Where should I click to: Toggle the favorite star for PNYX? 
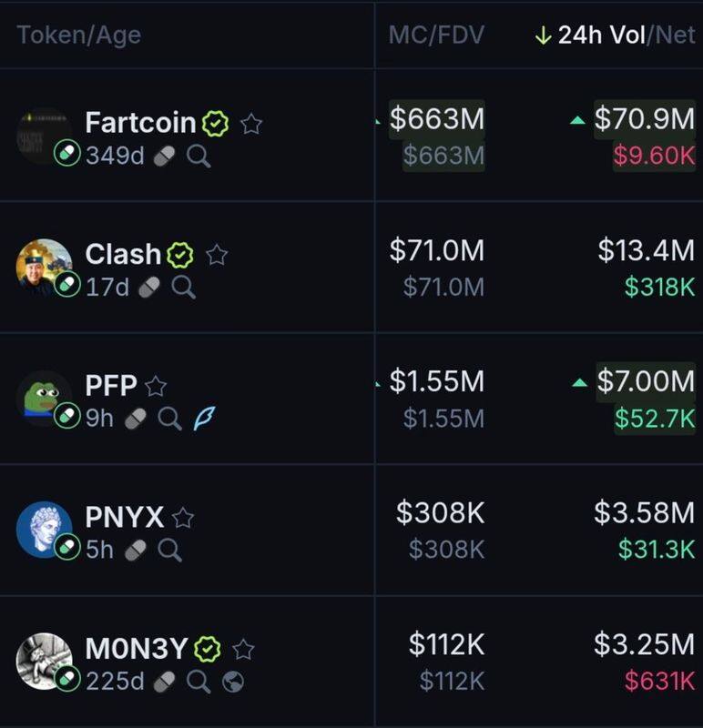183,518
